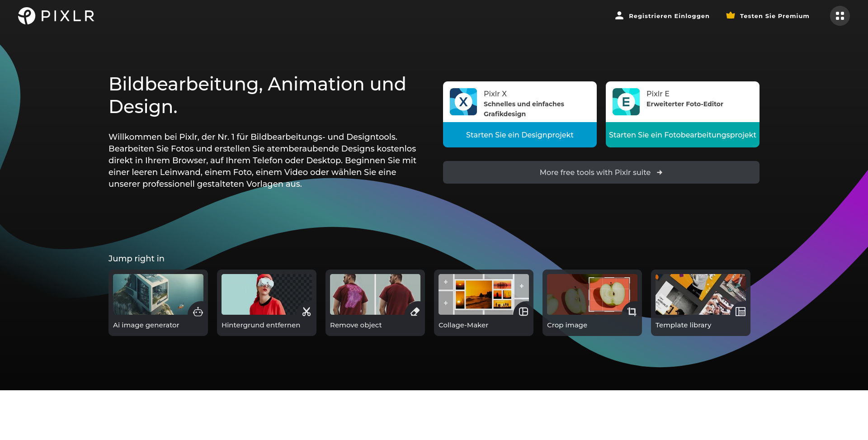This screenshot has width=868, height=440.
Task: Open Registrieren Einloggen link
Action: pos(669,16)
